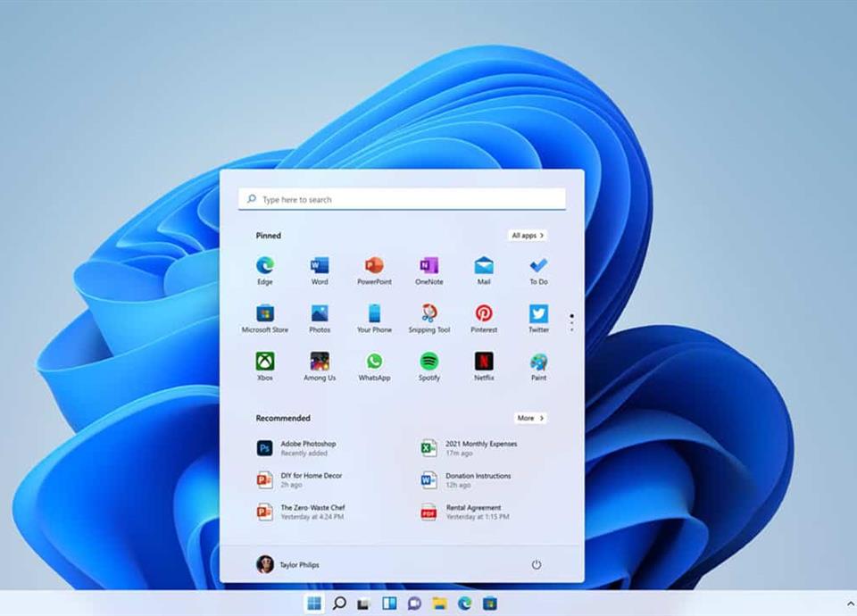
Task: Launch Spotify from the Start menu
Action: tap(428, 362)
